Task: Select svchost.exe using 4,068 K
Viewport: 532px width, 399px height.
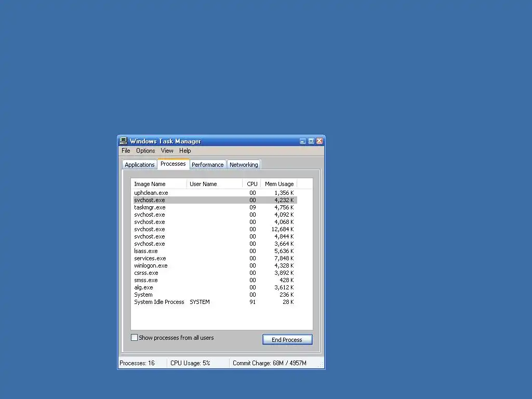Action: coord(215,222)
